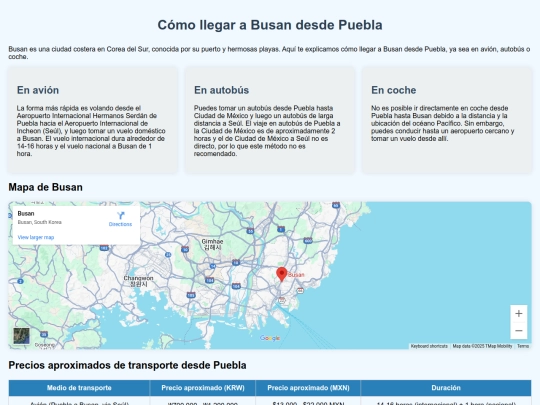Click the red Busan location pin
This screenshot has width=540, height=405.
pos(282,274)
